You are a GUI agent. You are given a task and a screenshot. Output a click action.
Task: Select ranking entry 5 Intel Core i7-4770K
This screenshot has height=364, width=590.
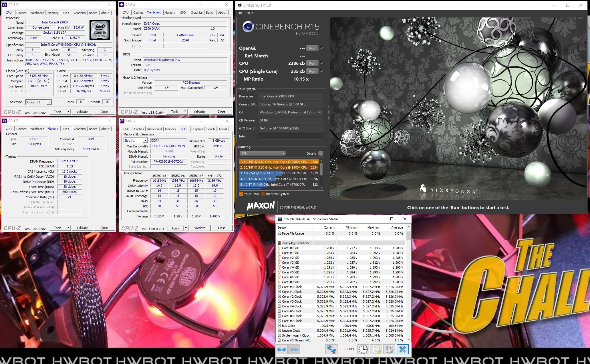(x=279, y=185)
